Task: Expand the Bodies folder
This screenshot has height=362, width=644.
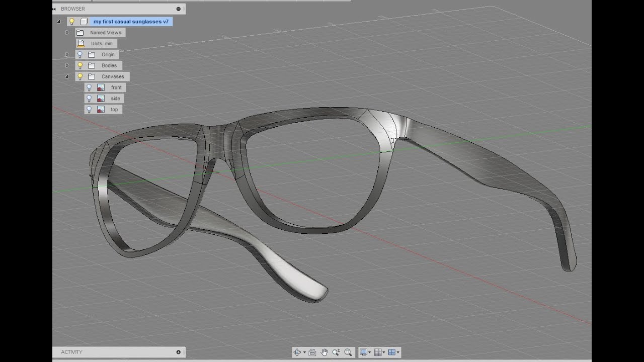Action: click(x=67, y=65)
